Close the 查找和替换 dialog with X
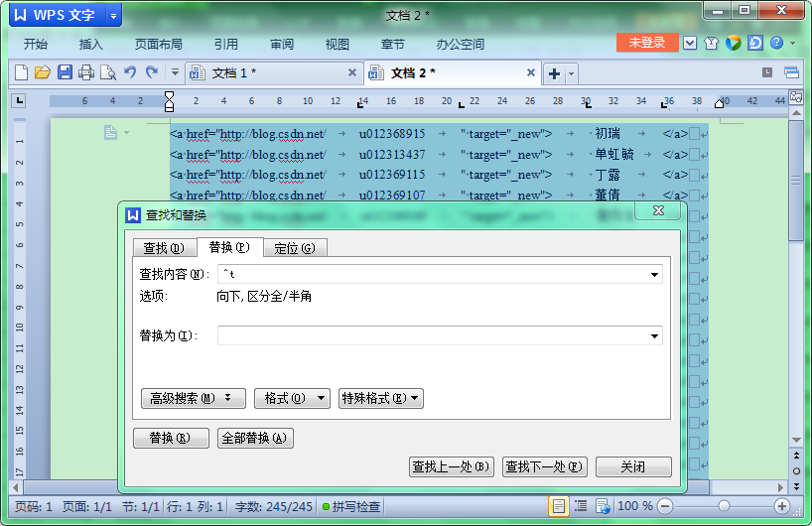Screen dimensions: 812x526 [658, 210]
